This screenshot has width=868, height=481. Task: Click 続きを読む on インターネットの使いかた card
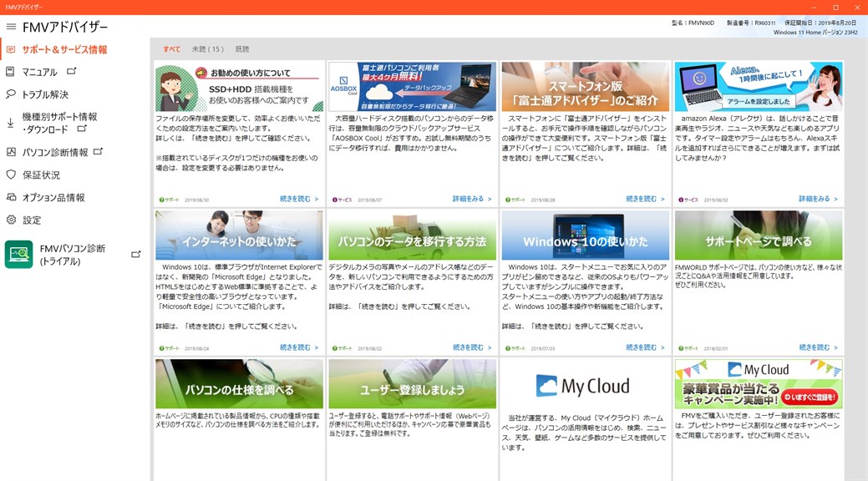tap(299, 347)
